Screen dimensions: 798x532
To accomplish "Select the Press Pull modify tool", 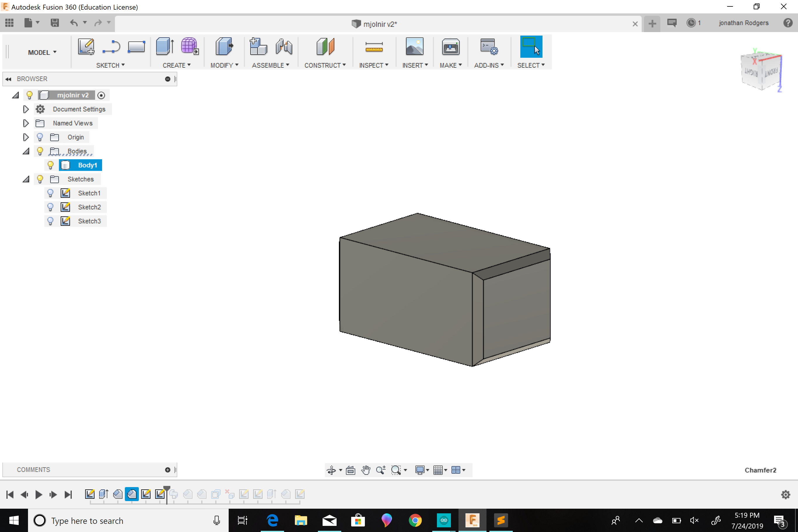I will click(224, 46).
